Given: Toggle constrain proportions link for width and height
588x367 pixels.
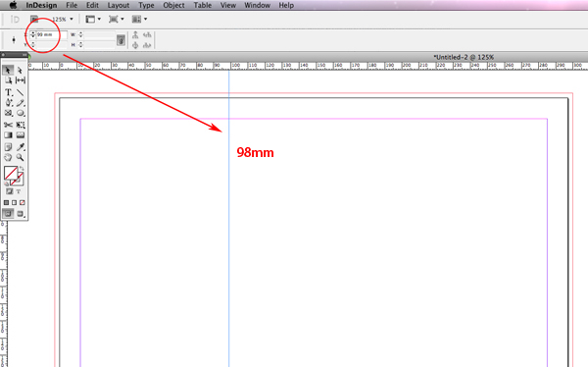Looking at the screenshot, I should [121, 40].
